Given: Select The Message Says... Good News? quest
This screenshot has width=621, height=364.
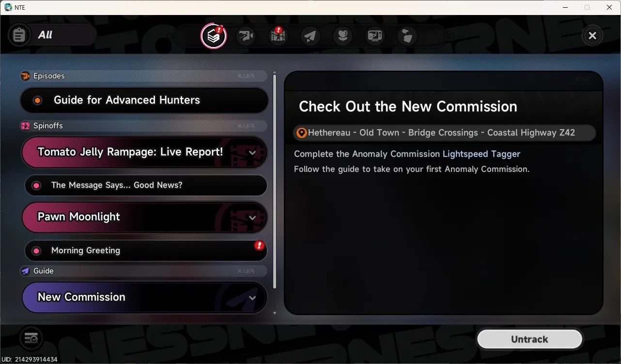Looking at the screenshot, I should coord(146,185).
